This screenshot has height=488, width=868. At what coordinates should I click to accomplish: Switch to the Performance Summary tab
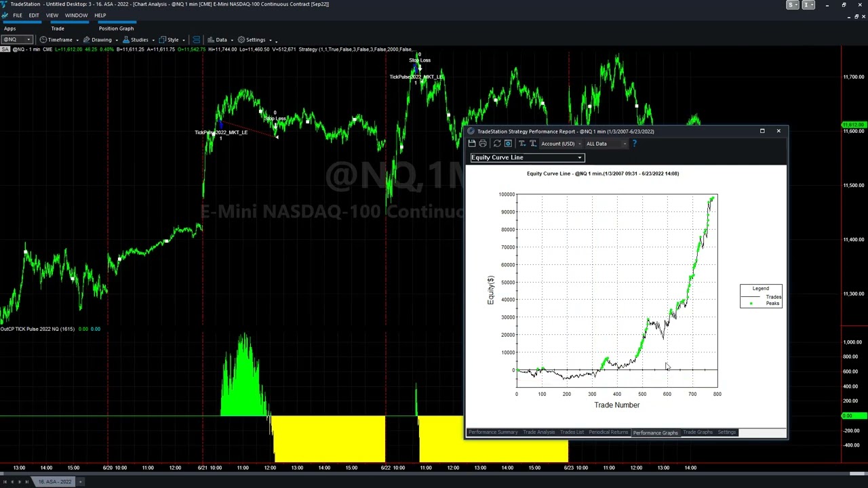click(x=493, y=432)
